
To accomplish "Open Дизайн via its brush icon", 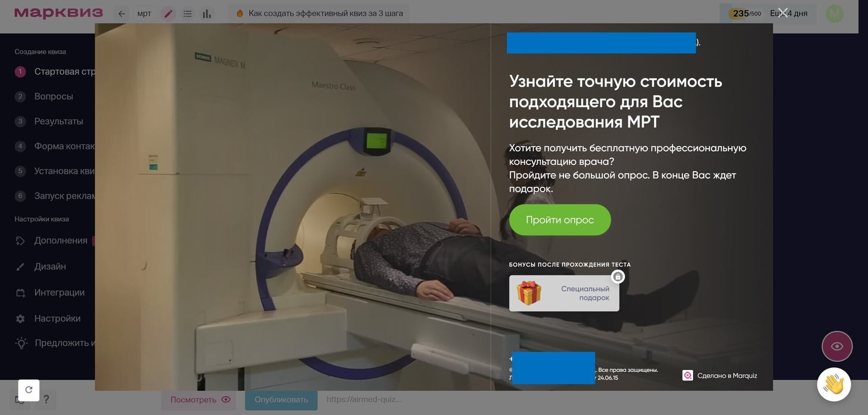I will click(x=20, y=267).
